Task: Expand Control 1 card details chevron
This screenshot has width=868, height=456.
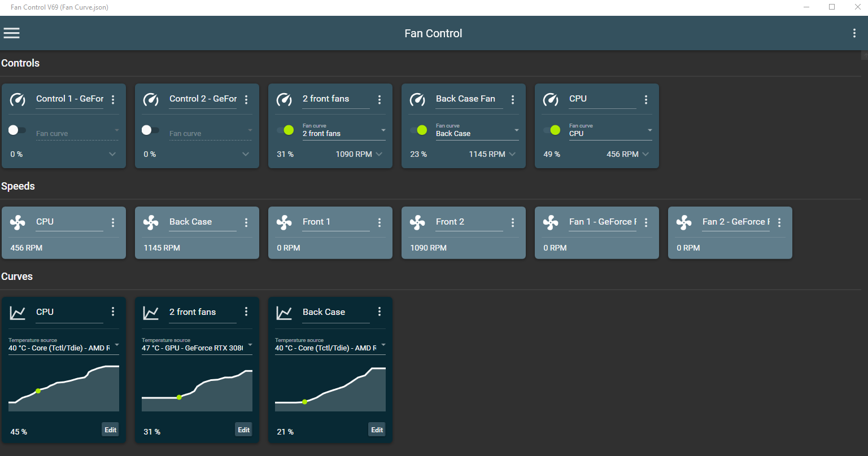Action: click(112, 154)
